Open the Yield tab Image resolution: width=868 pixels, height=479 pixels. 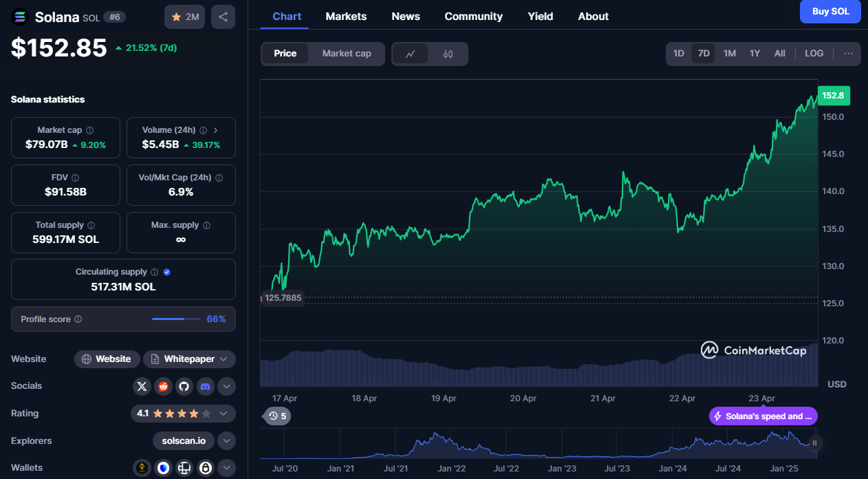click(541, 17)
